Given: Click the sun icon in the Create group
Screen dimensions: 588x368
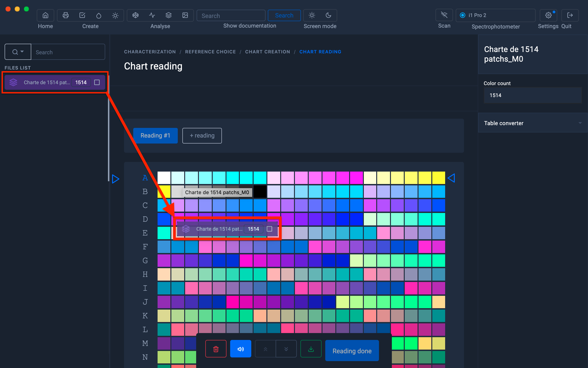Looking at the screenshot, I should click(x=115, y=15).
